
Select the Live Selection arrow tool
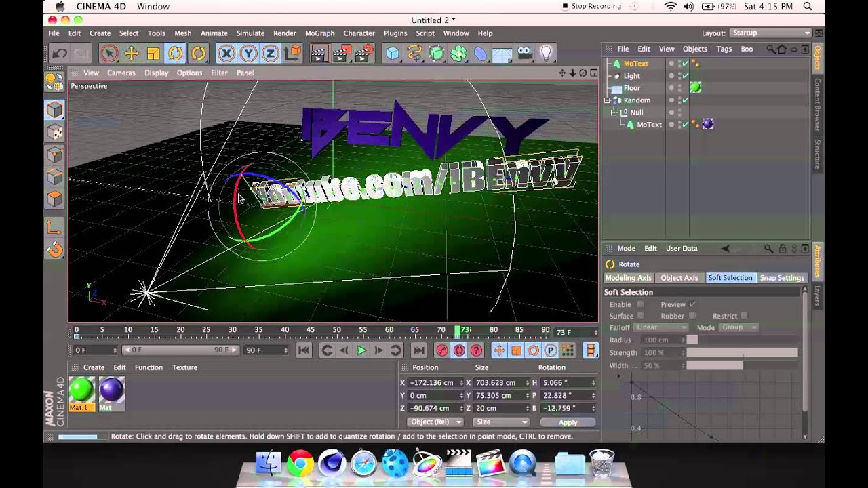[x=108, y=54]
